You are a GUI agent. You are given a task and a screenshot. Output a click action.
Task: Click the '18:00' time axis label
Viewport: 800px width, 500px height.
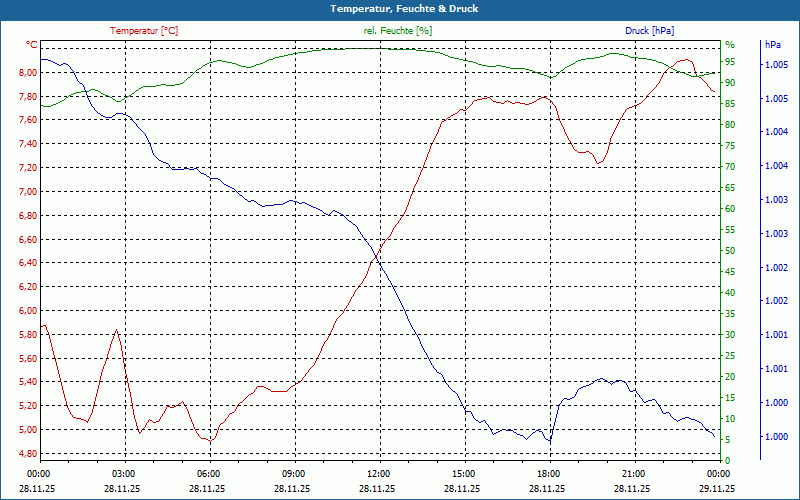coord(547,473)
